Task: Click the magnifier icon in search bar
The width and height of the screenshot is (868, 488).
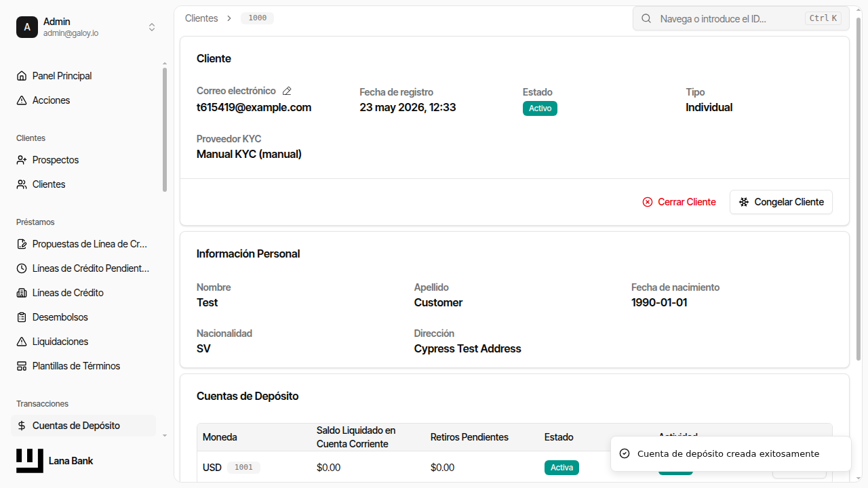Action: [x=646, y=19]
